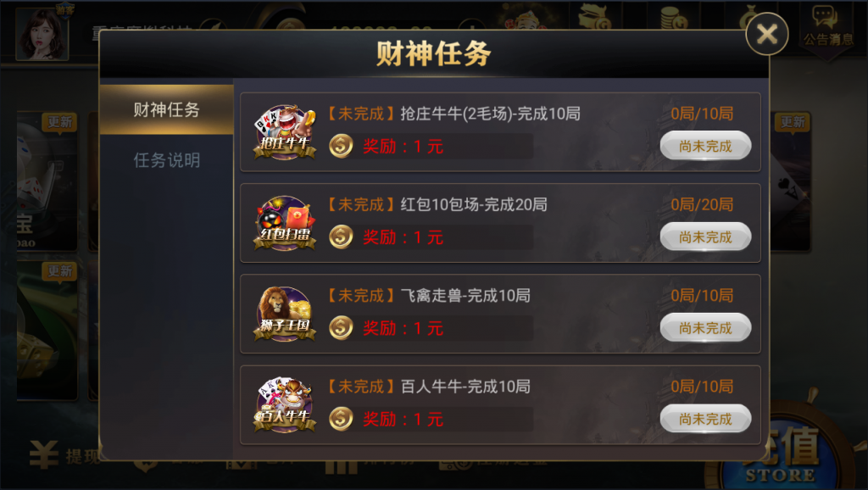Click 尚未完成 button for 百人牛牛 task
Viewport: 868px width, 490px height.
705,419
